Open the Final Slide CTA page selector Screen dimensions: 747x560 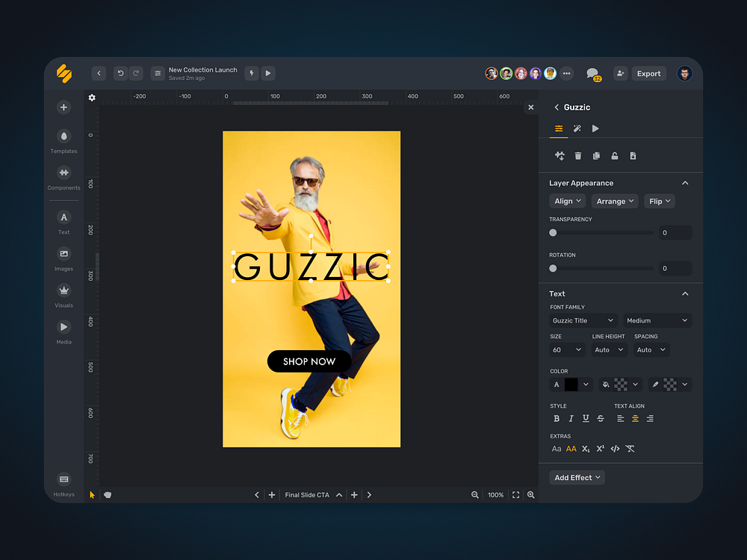click(x=308, y=494)
